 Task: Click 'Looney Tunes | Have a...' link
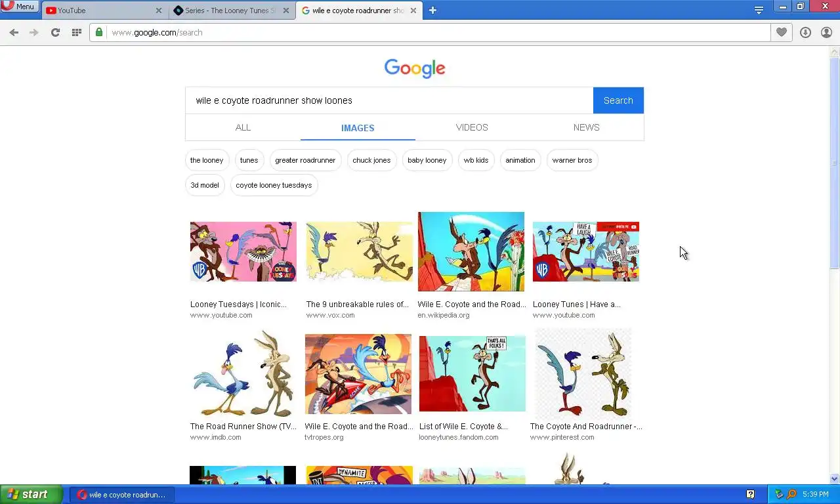577,304
